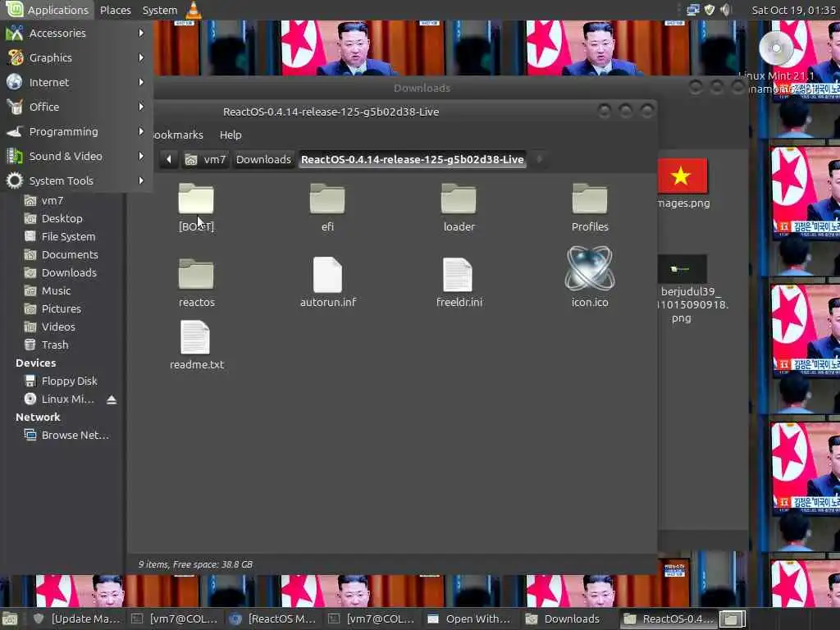Select the icon.ico file

590,276
